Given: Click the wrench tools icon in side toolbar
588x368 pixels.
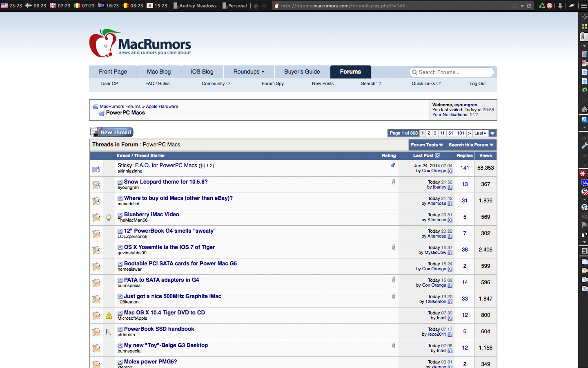Looking at the screenshot, I should coord(584,146).
